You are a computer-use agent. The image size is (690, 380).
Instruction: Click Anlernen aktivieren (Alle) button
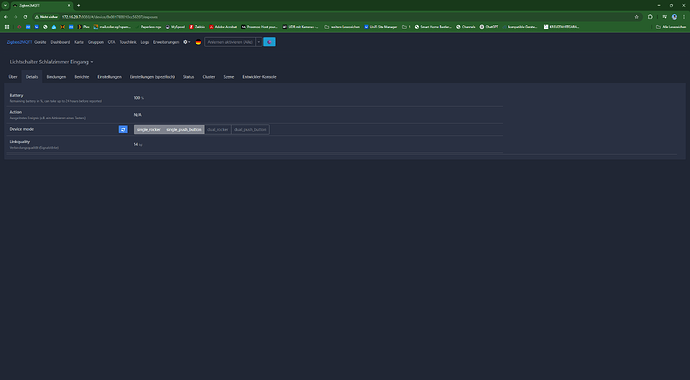click(x=230, y=42)
